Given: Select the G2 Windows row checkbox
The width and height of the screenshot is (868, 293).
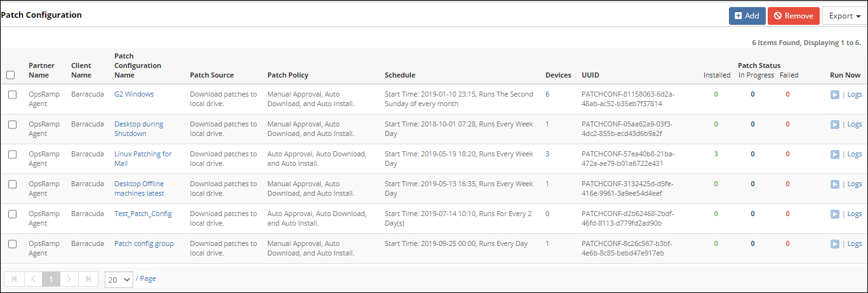Looking at the screenshot, I should tap(12, 95).
